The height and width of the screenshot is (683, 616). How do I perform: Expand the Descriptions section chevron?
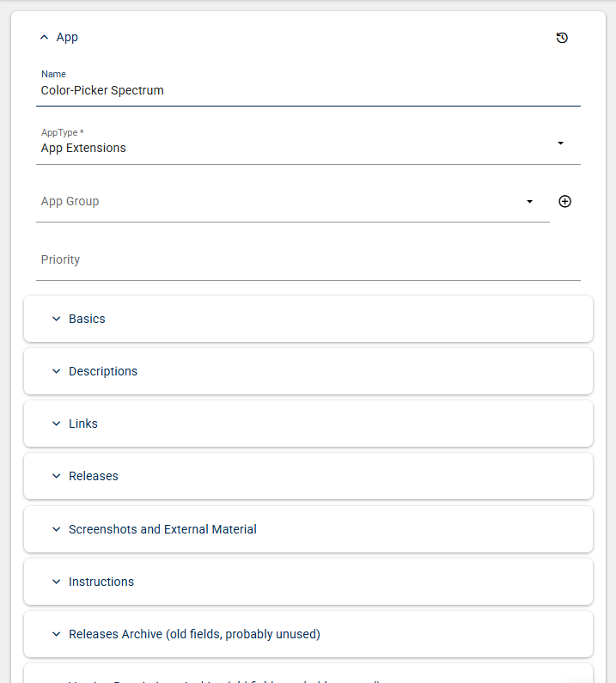tap(57, 371)
